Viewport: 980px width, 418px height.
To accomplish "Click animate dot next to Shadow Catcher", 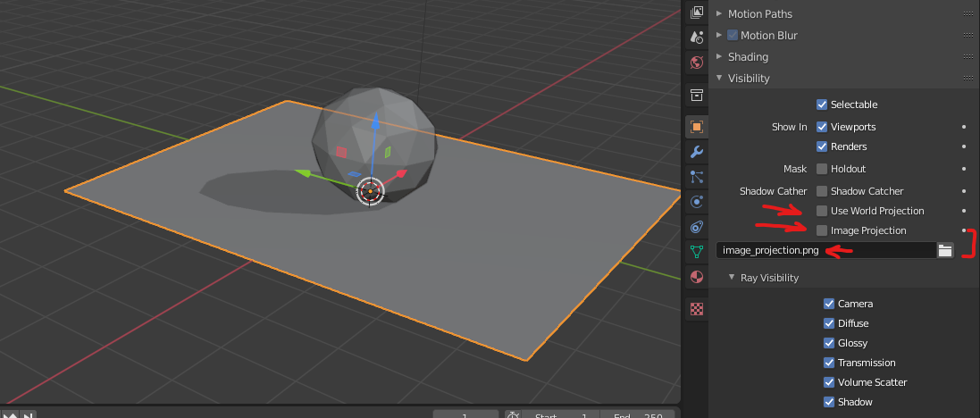I will click(x=964, y=191).
